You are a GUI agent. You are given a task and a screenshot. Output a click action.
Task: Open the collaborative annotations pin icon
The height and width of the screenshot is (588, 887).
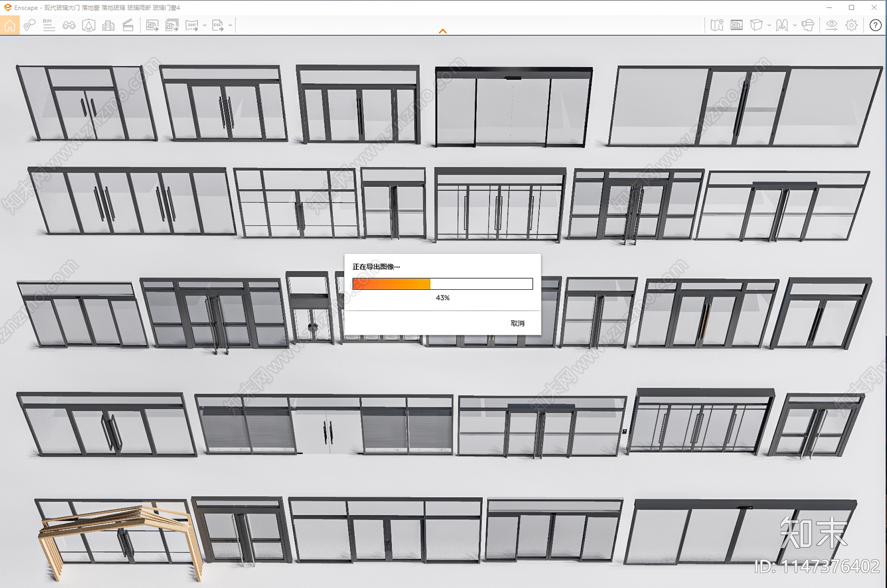click(x=29, y=25)
